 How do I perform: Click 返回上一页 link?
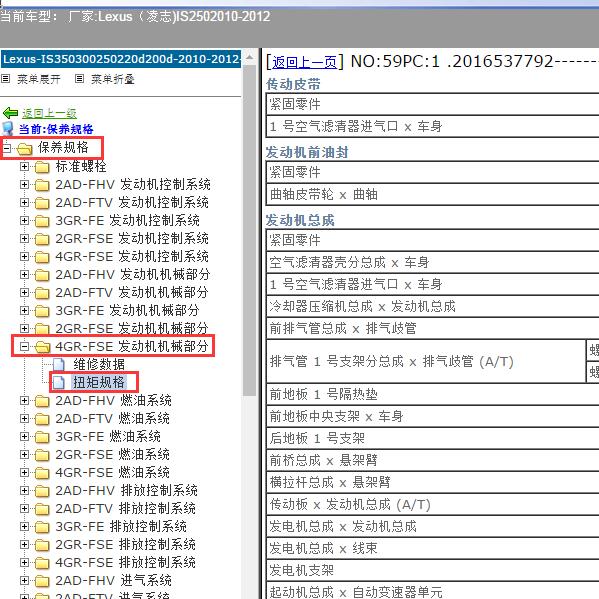click(x=304, y=62)
